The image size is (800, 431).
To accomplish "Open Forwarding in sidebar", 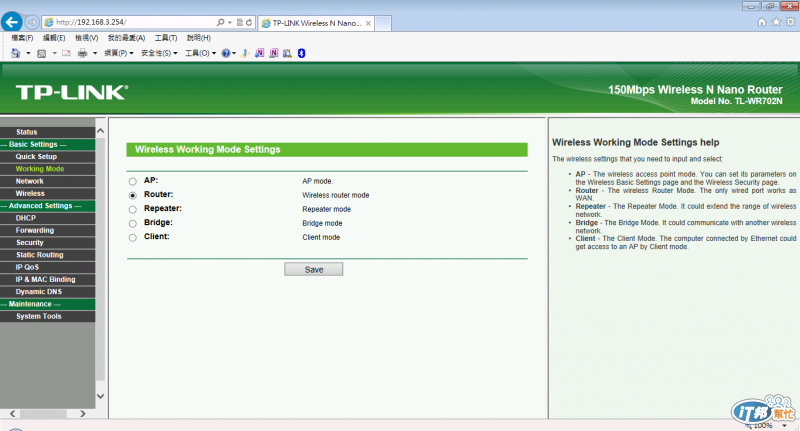I will click(47, 230).
